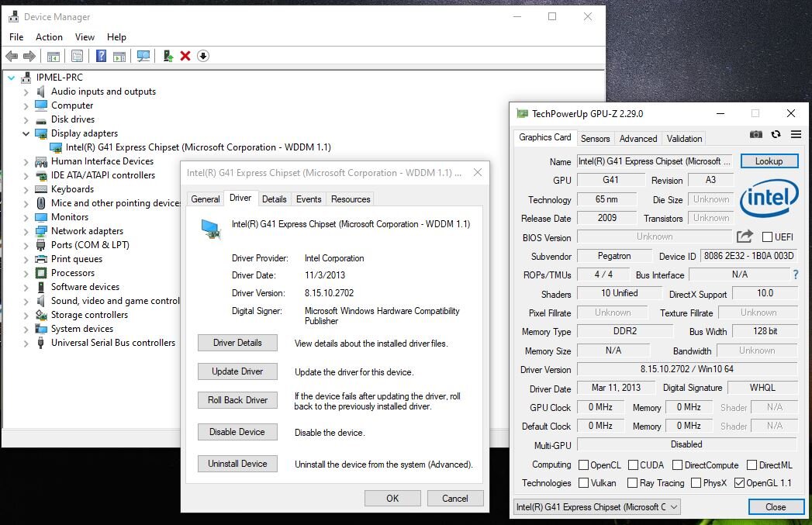
Task: Toggle the PhysX checkbox
Action: click(696, 483)
